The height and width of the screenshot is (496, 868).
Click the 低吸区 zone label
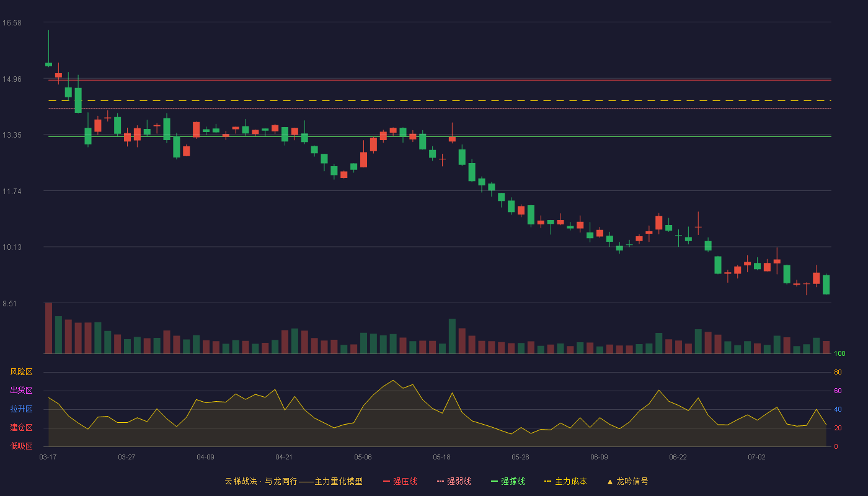(21, 446)
